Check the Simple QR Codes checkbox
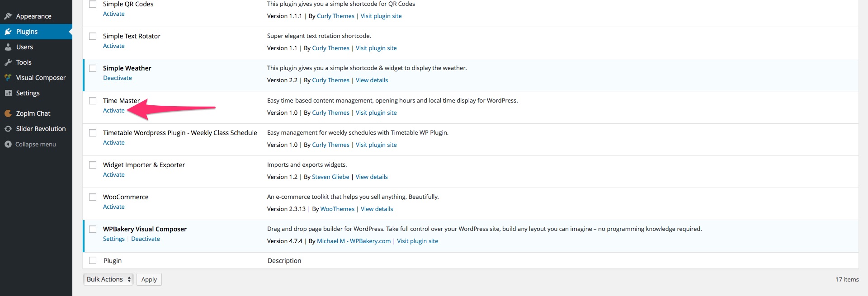 93,4
